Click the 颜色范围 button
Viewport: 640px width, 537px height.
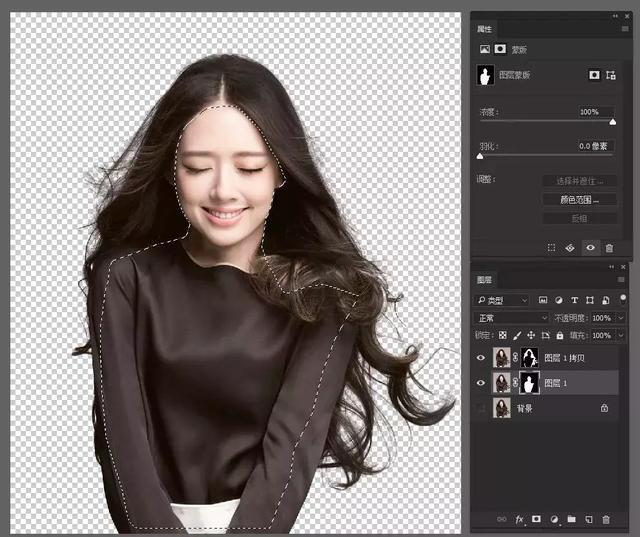coord(579,199)
